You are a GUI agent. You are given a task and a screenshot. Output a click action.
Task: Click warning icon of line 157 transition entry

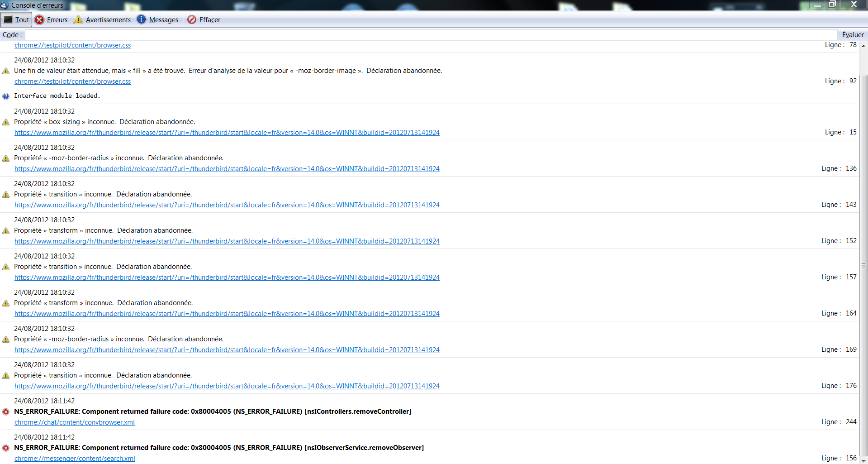click(6, 267)
